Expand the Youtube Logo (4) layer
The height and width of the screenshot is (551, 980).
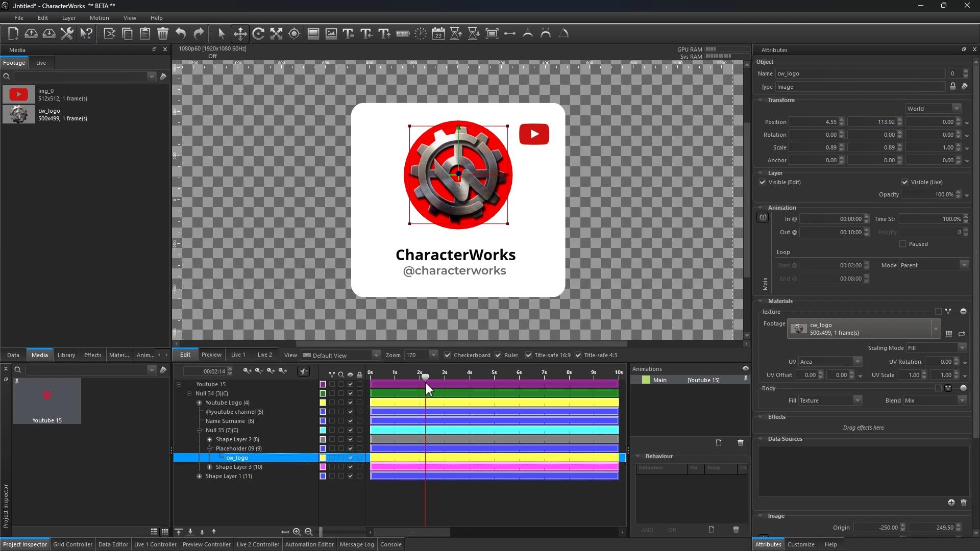pos(200,403)
